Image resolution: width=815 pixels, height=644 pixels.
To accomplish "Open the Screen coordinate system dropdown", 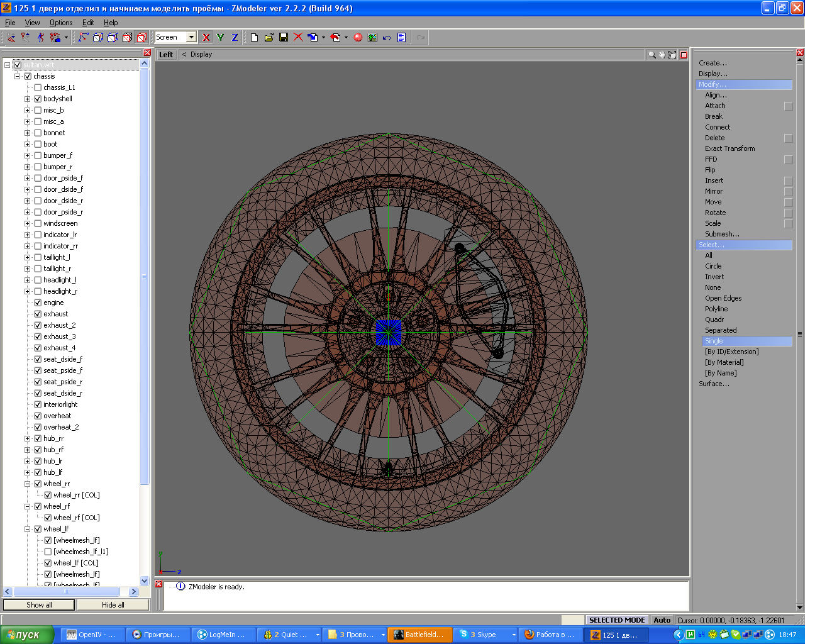I will [192, 38].
